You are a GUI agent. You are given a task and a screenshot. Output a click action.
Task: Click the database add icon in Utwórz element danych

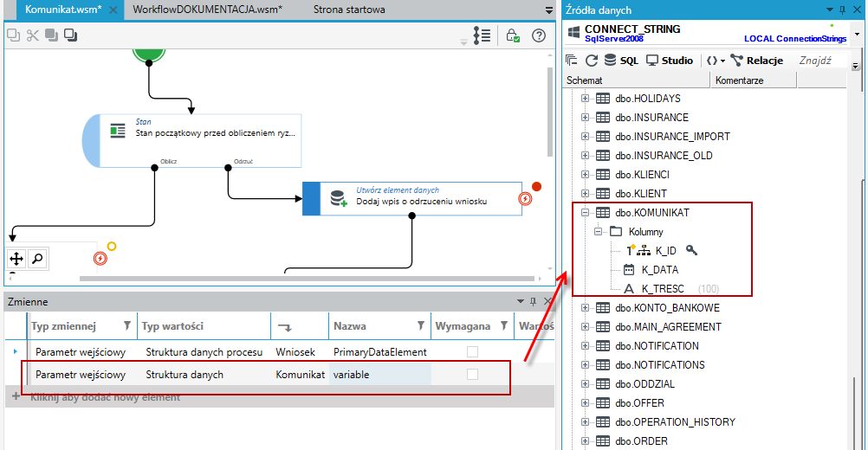[338, 198]
